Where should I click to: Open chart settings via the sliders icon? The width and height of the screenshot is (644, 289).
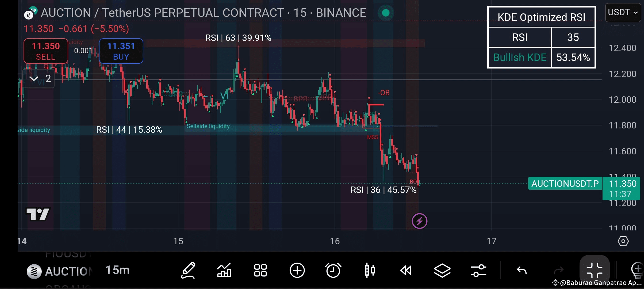coord(479,270)
